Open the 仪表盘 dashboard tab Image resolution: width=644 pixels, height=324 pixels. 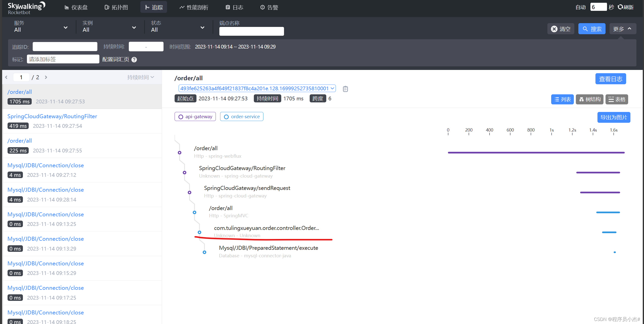(x=76, y=7)
